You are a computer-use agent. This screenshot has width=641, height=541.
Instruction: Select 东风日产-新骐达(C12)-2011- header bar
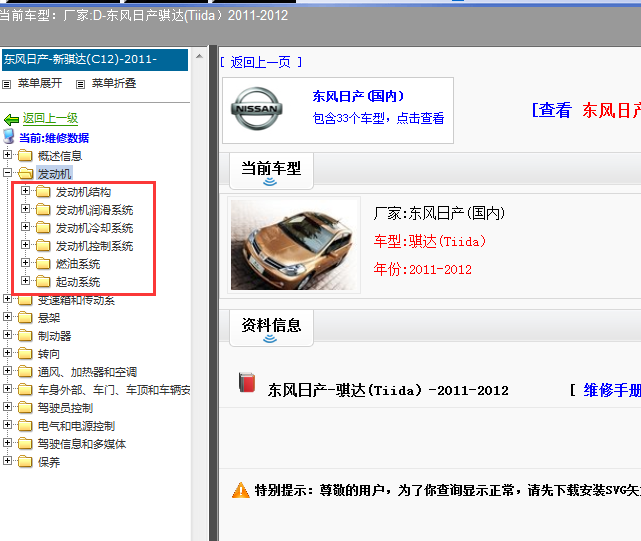click(x=95, y=60)
